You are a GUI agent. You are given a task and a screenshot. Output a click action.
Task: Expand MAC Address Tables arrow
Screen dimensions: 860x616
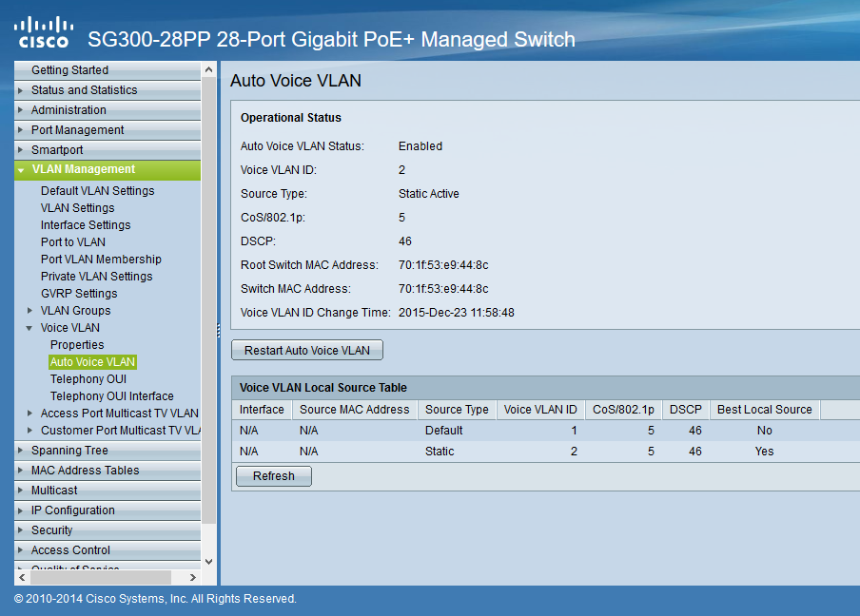tap(20, 471)
